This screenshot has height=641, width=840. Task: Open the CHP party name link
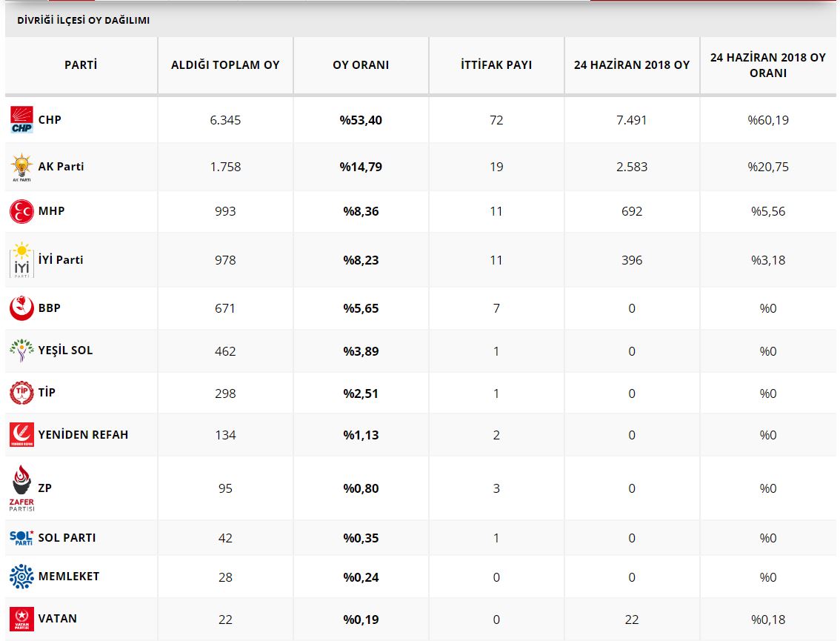50,120
